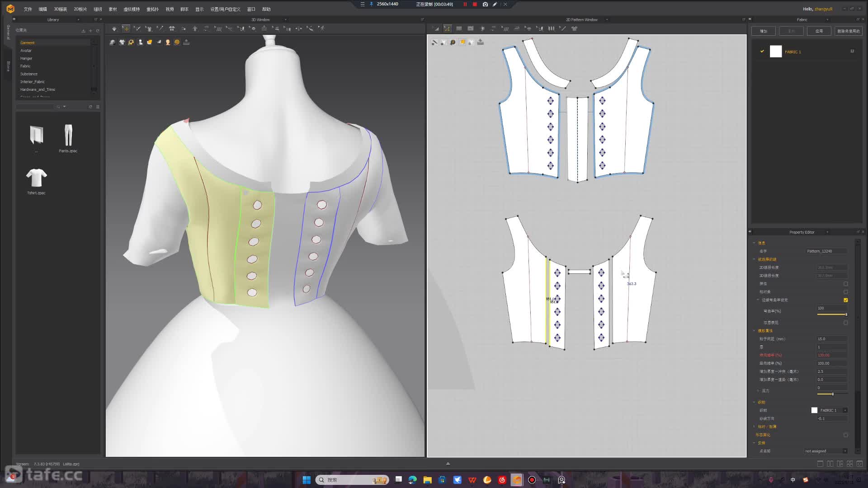Enable the 弹性 checkbox
This screenshot has width=868, height=488.
[x=845, y=284]
